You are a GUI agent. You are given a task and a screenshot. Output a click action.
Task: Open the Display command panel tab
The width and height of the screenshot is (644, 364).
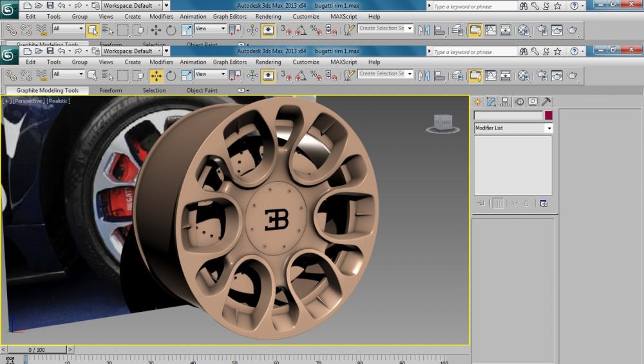pyautogui.click(x=533, y=102)
